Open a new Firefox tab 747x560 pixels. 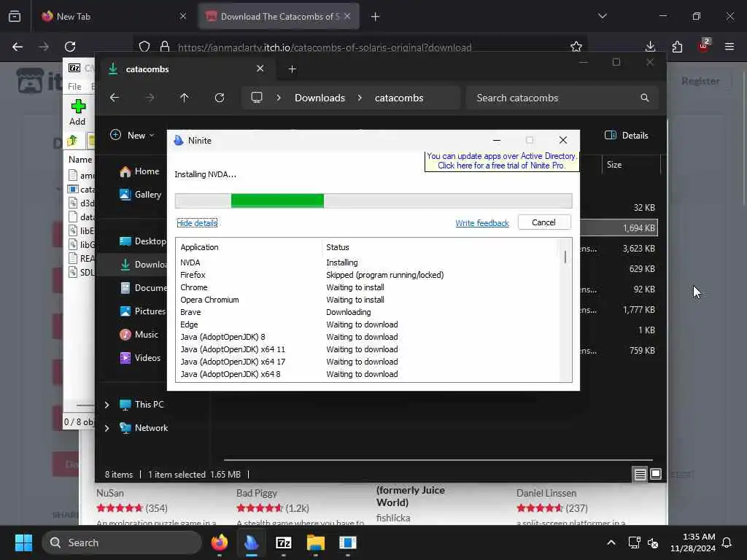click(x=376, y=17)
